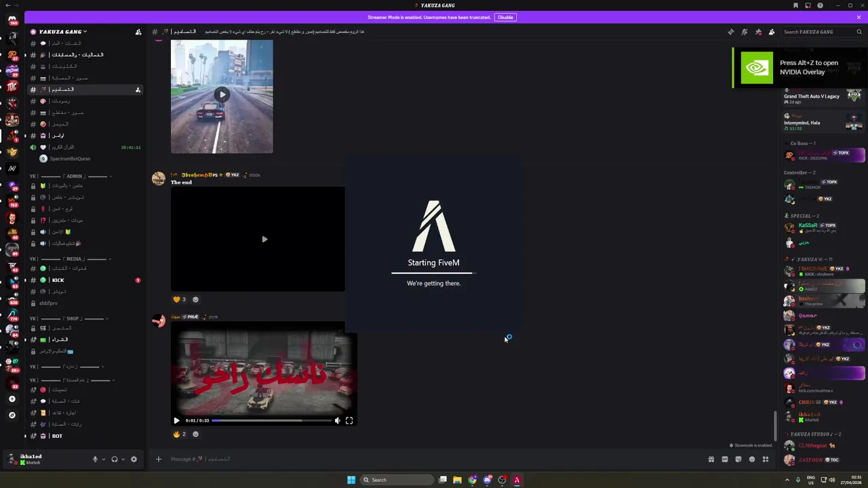Viewport: 868px width, 488px height.
Task: Open the KICK channel
Action: tap(85, 280)
